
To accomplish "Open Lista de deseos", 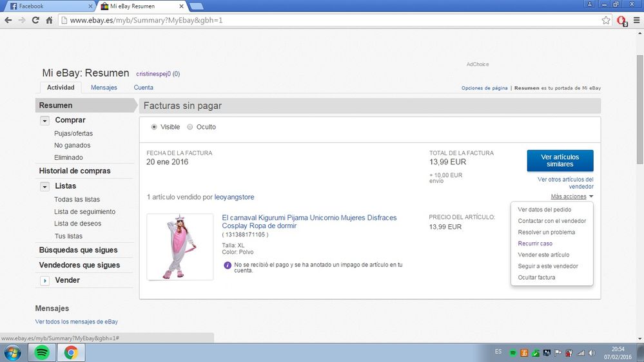I will [77, 224].
